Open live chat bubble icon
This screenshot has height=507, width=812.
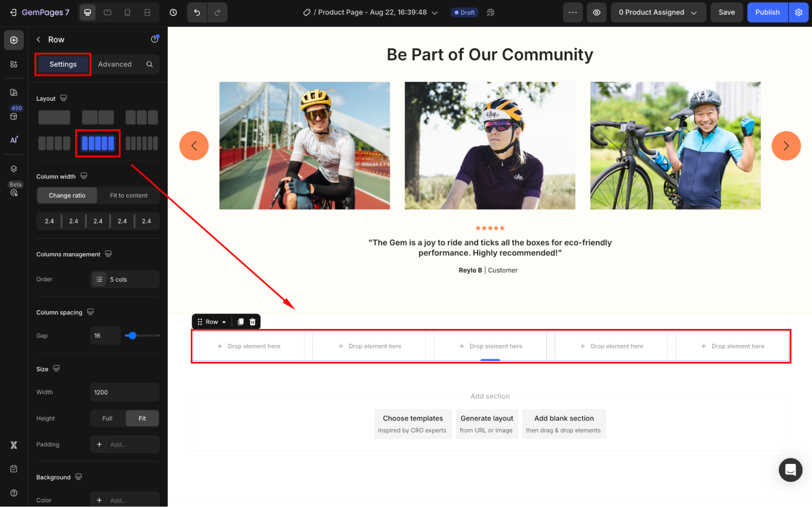point(790,470)
